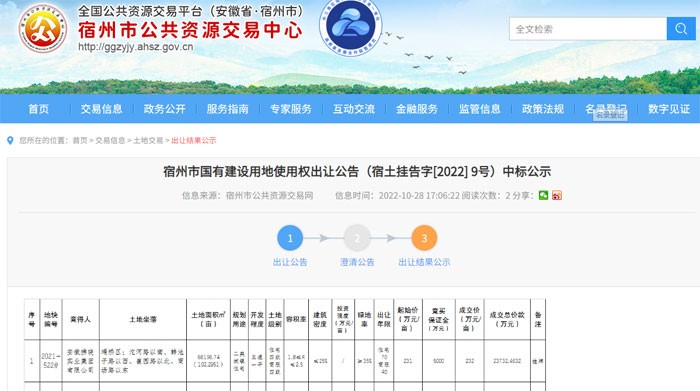Click the blue location pin icon
Viewport: 700px width, 391px height.
click(10, 141)
